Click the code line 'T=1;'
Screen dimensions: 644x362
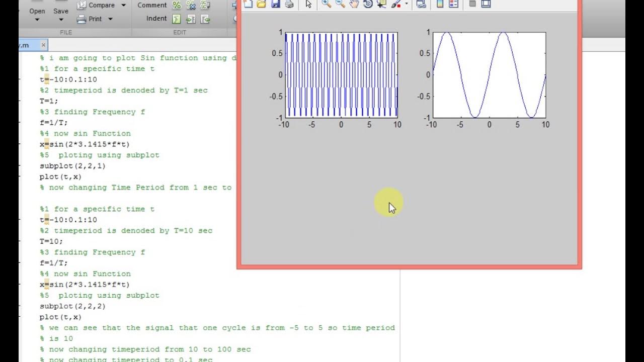(49, 101)
